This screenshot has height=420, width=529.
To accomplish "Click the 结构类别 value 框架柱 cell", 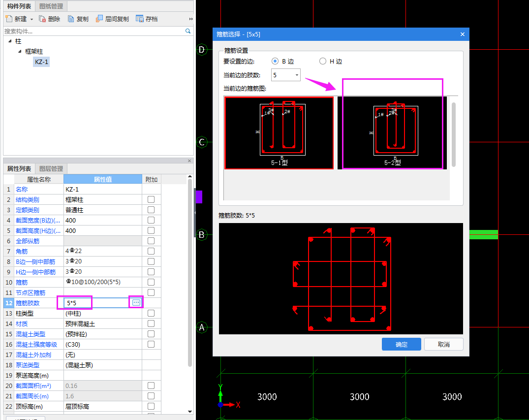I will (x=103, y=199).
